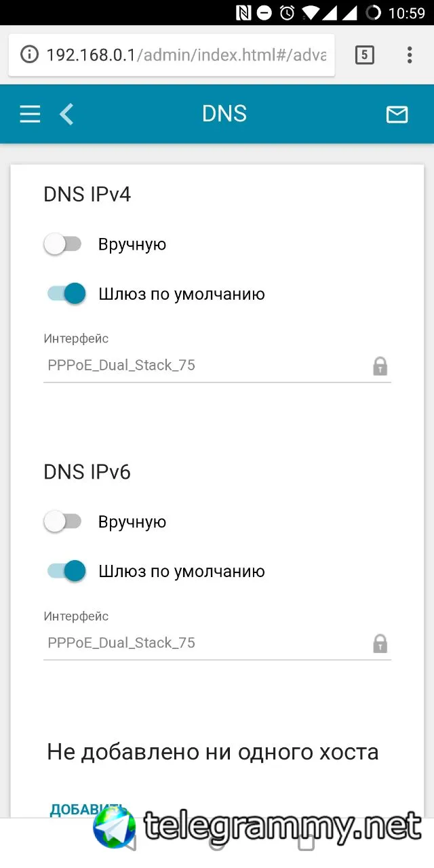Image resolution: width=434 pixels, height=868 pixels.
Task: Tap the clock in the status bar
Action: pos(408,12)
